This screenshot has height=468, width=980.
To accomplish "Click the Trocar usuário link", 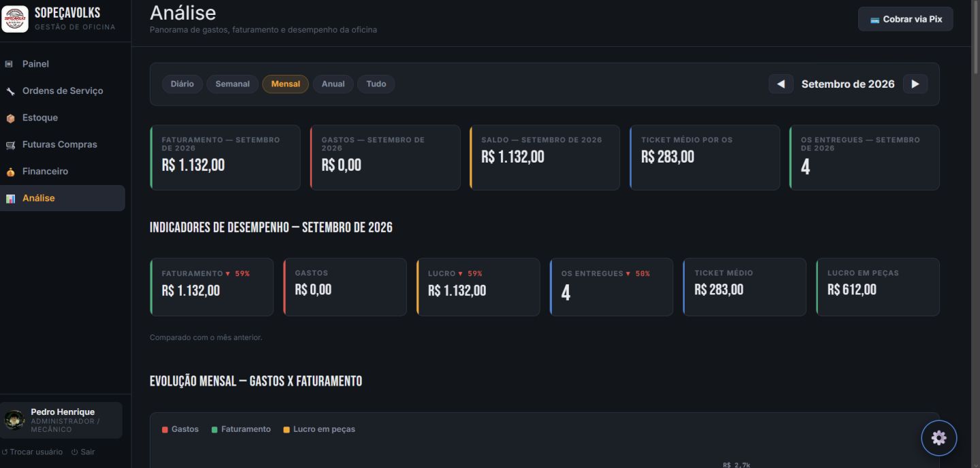I will tap(32, 452).
